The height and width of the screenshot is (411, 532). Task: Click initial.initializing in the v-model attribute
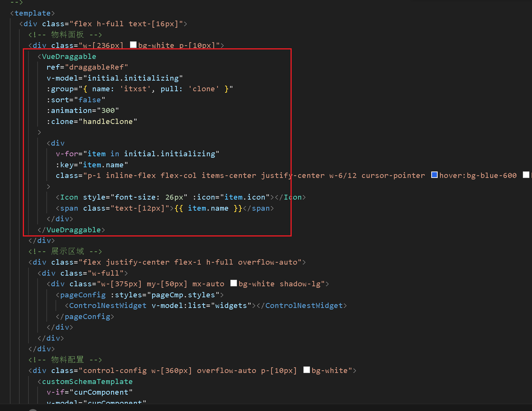[x=133, y=78]
